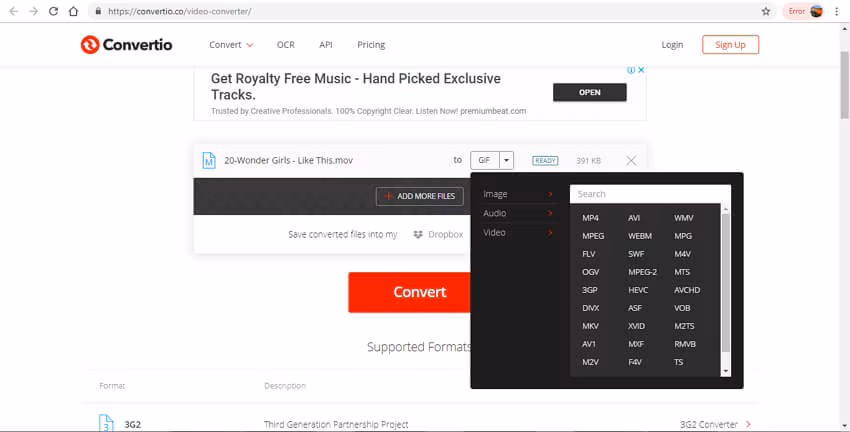Open the API page

(x=326, y=44)
